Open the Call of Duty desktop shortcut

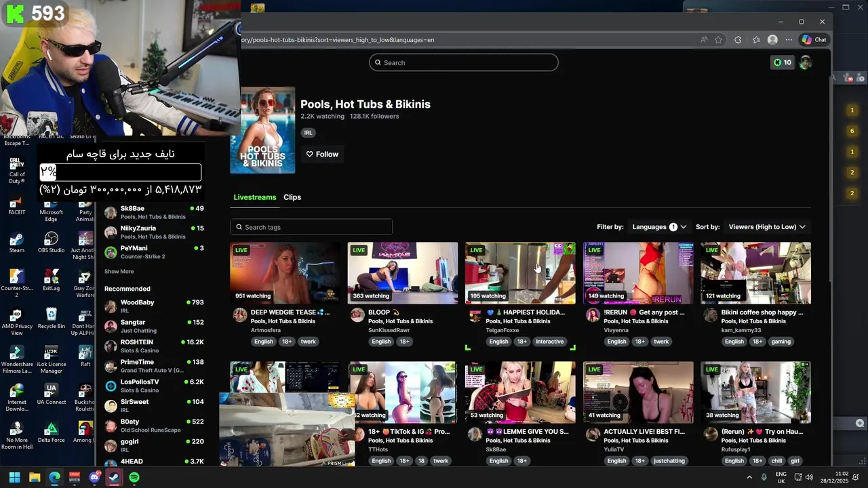[17, 169]
